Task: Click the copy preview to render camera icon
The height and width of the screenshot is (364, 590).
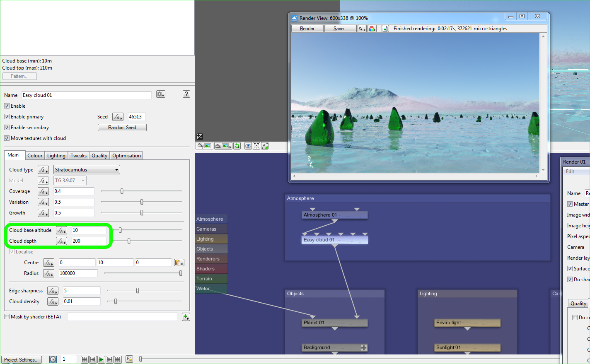Action: 204,146
